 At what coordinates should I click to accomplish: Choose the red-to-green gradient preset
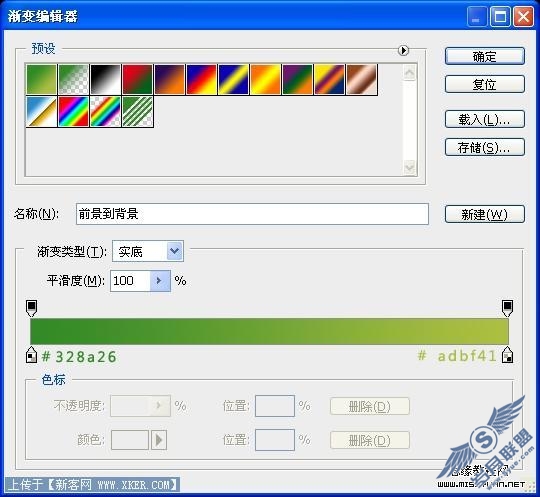(x=137, y=79)
